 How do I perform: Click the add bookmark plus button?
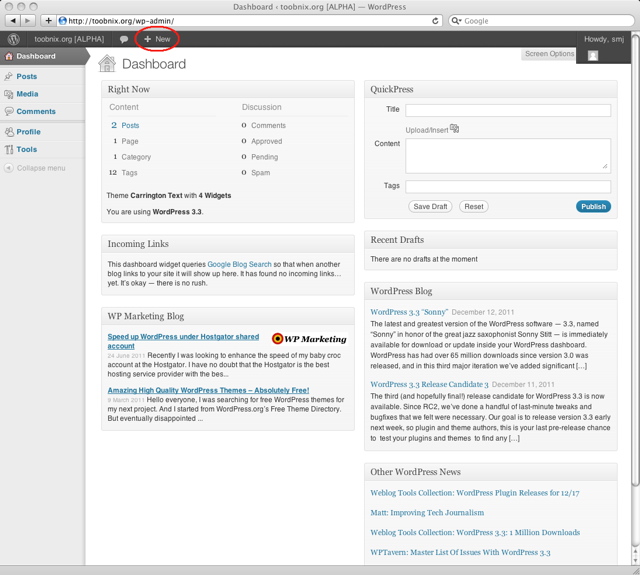pyautogui.click(x=48, y=20)
